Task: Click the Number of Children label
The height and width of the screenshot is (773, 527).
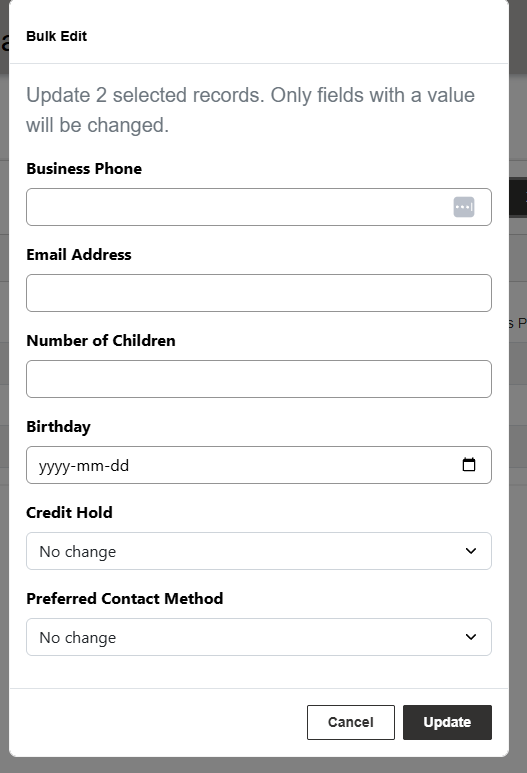Action: click(x=101, y=341)
